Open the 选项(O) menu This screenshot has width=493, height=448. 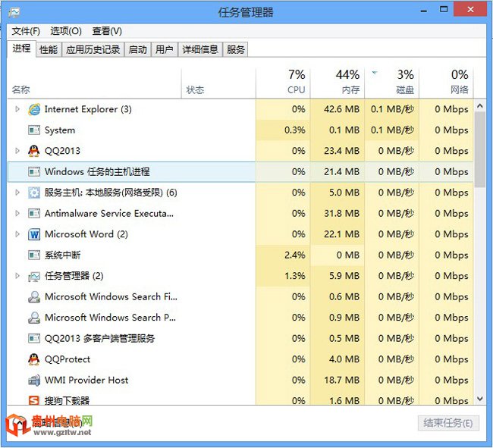pos(66,31)
